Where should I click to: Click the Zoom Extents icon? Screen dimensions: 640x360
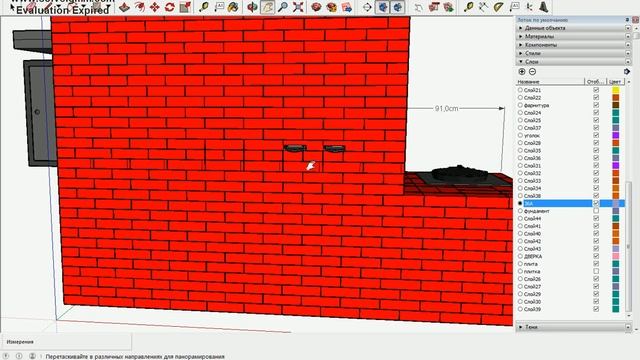click(x=298, y=7)
